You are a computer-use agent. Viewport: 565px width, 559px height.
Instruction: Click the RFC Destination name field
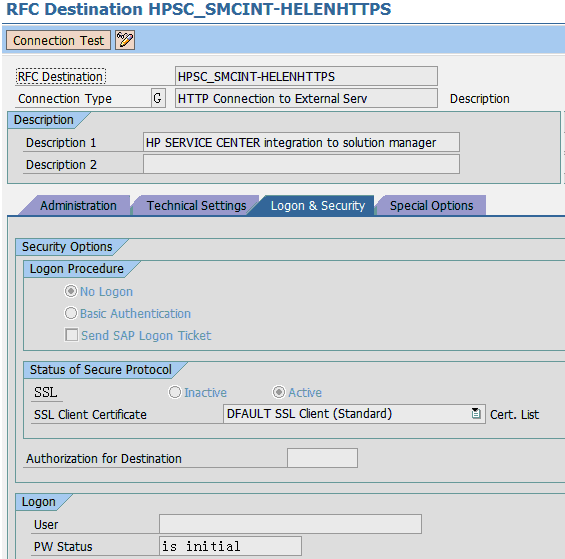click(x=306, y=76)
